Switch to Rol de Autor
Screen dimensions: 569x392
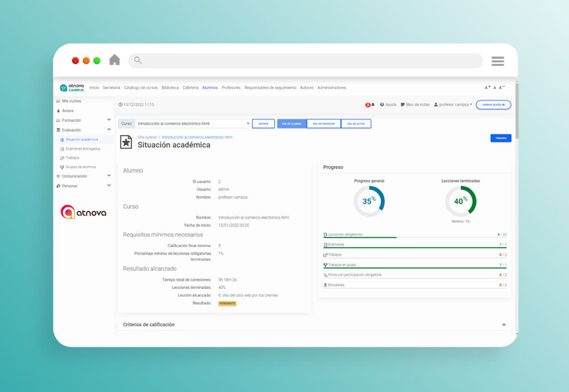356,123
